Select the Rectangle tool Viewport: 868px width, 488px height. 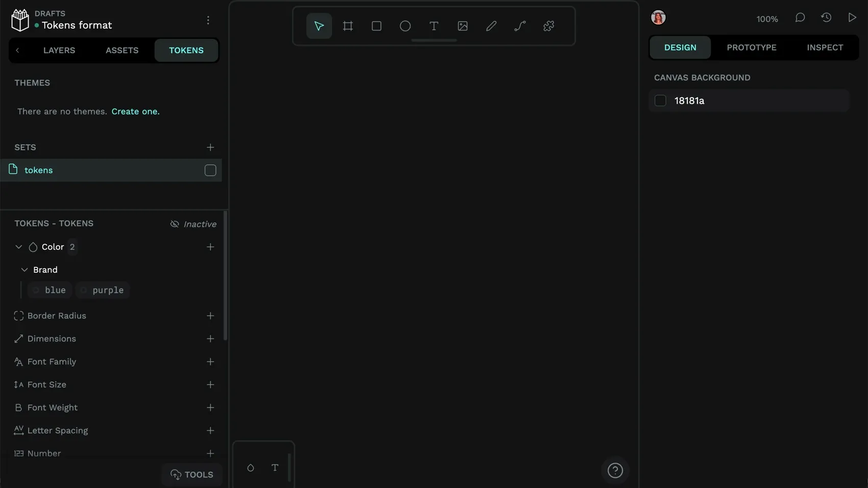coord(376,26)
